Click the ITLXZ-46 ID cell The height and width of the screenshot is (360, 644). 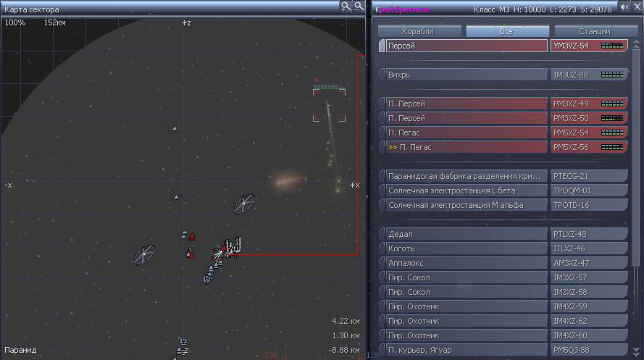589,248
